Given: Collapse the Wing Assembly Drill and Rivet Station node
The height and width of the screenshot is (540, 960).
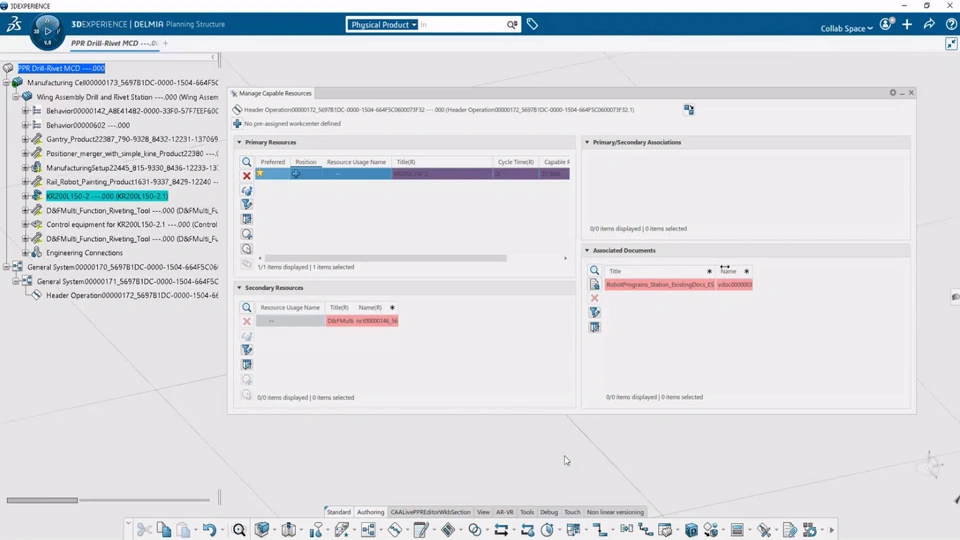Looking at the screenshot, I should tap(15, 97).
